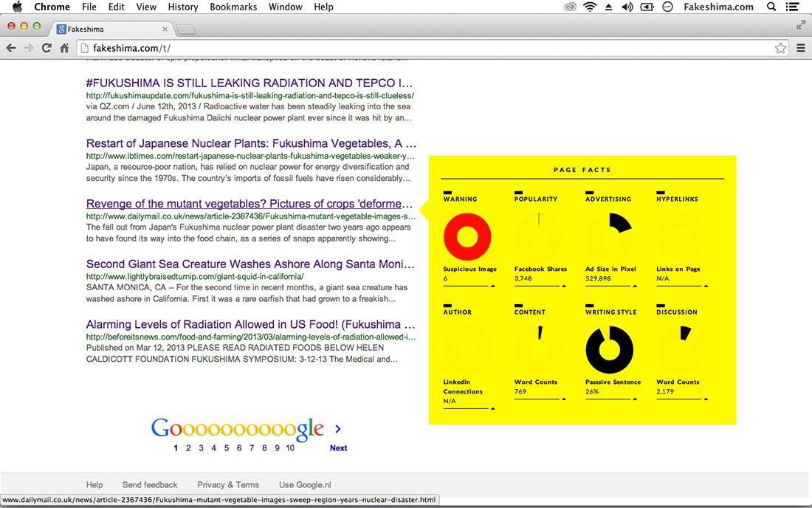Expand the Passive Sentence arrow

pos(634,399)
